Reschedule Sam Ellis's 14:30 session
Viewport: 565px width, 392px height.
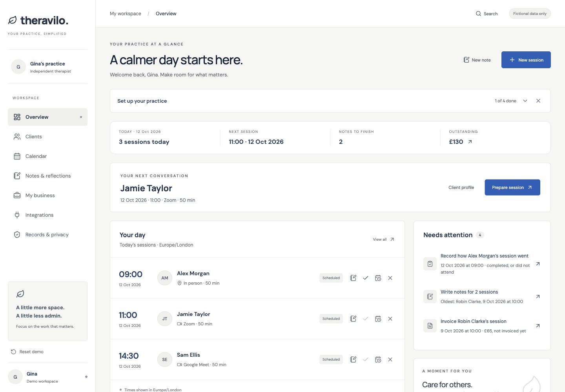(x=378, y=359)
